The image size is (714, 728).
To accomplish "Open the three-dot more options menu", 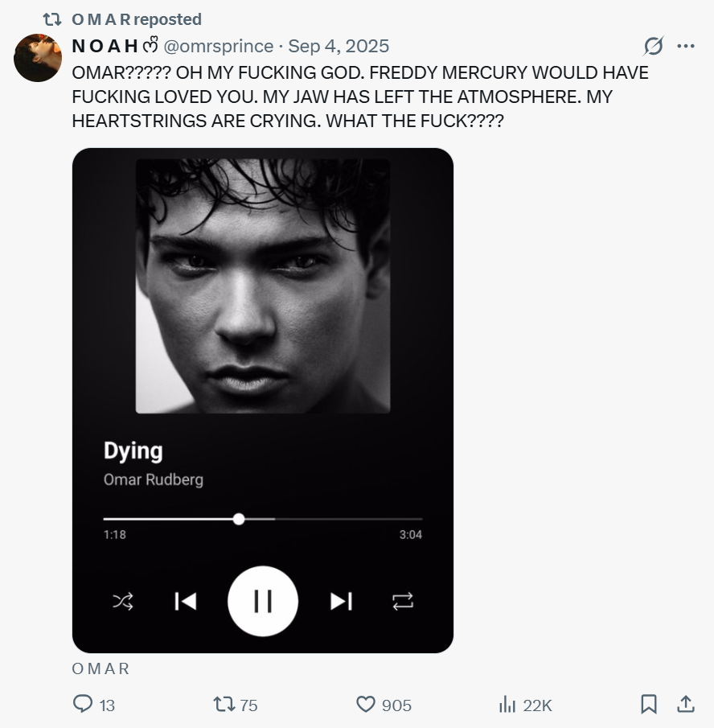I will tap(686, 46).
